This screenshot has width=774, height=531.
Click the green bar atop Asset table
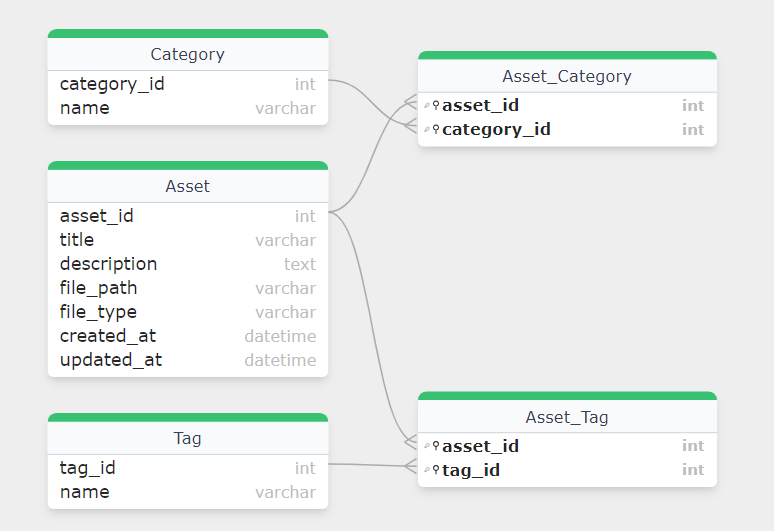(188, 165)
